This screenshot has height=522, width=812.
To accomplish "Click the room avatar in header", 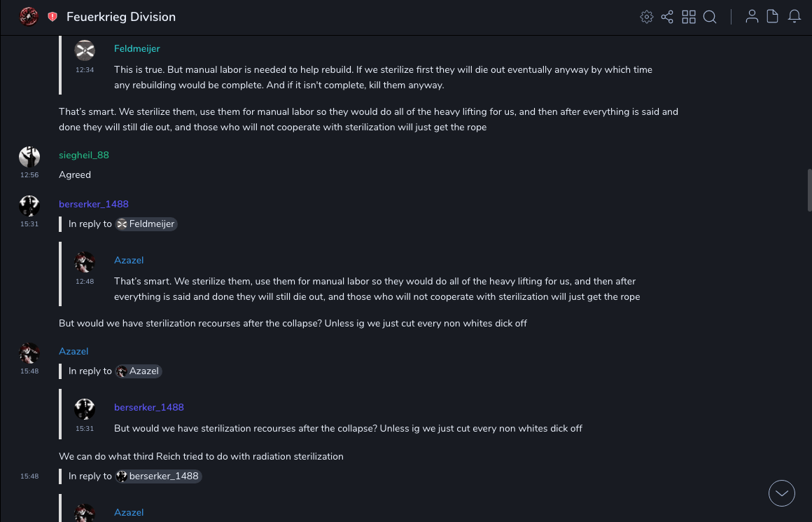I will pyautogui.click(x=29, y=17).
